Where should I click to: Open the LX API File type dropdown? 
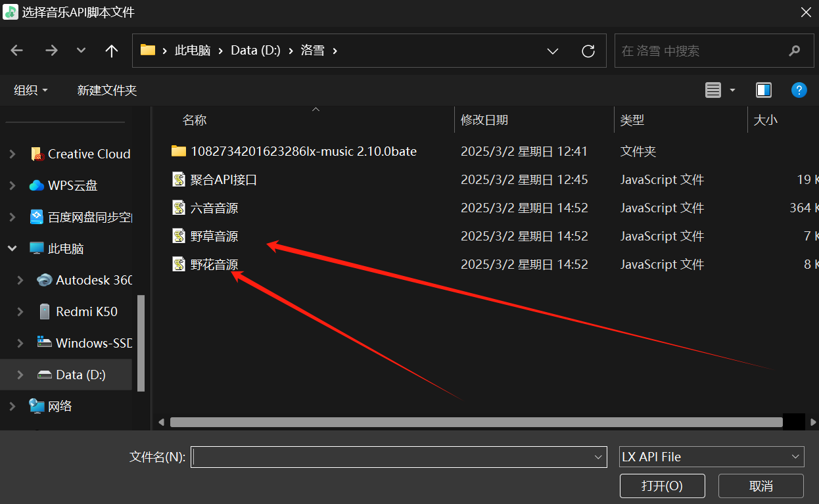tap(712, 457)
